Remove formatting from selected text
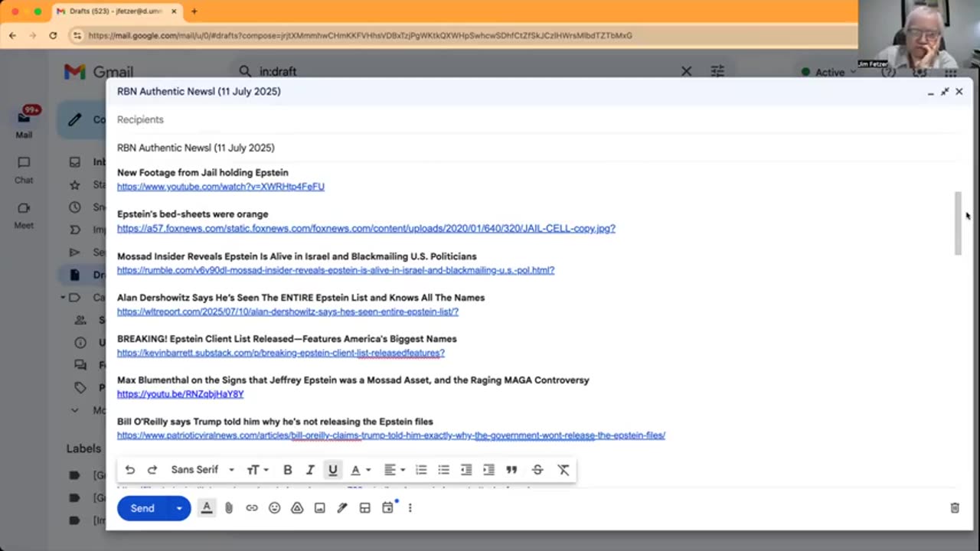Screen dimensions: 980x551 [x=563, y=470]
